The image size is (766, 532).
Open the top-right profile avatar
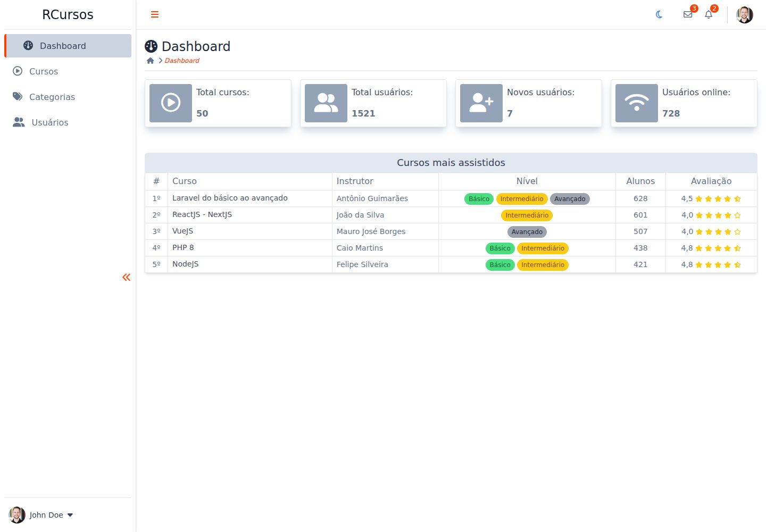click(x=745, y=15)
